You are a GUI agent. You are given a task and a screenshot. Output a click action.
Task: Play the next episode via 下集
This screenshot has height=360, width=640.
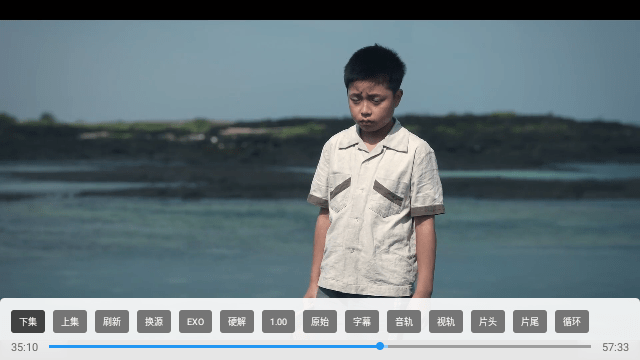click(x=28, y=322)
